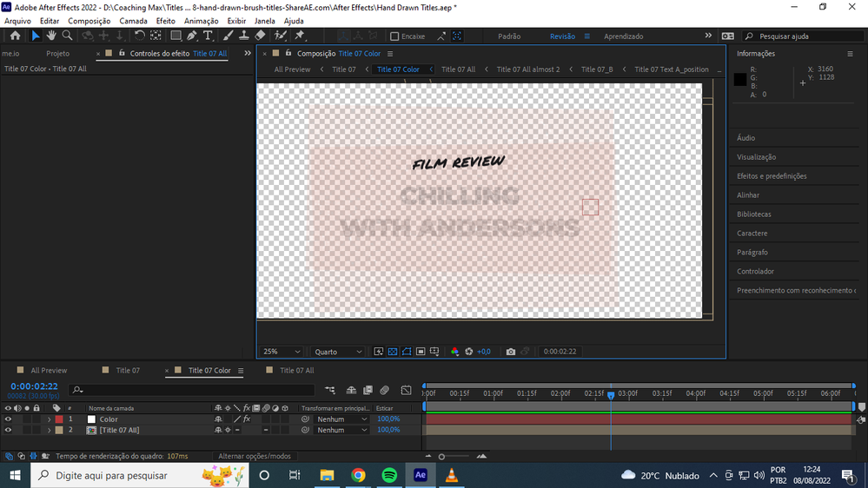The image size is (868, 488).
Task: Select the Rectangle shape tool
Action: pyautogui.click(x=176, y=36)
